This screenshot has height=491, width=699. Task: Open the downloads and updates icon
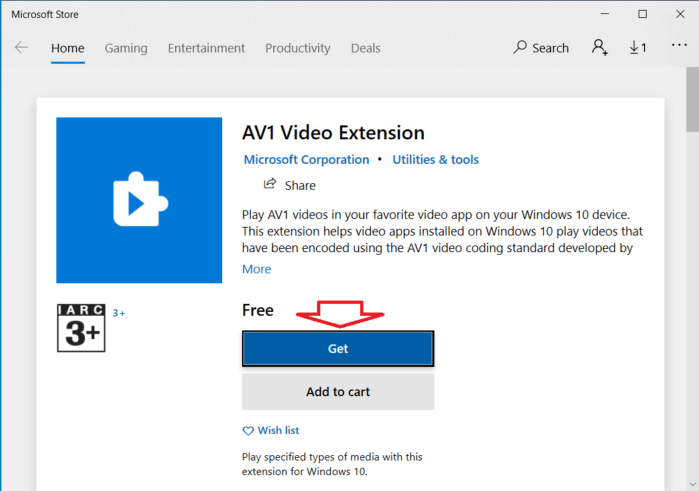pos(638,47)
